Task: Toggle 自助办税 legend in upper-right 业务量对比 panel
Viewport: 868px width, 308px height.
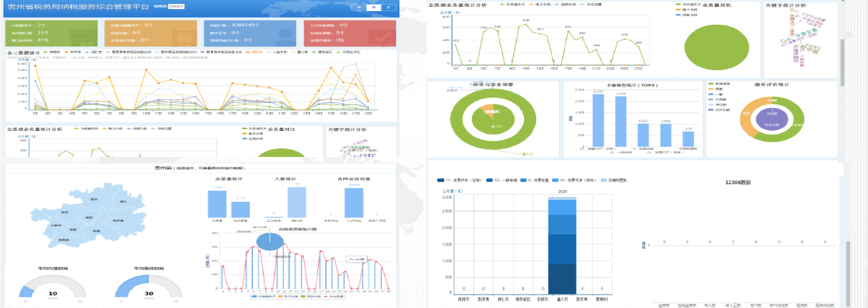Action: click(686, 14)
